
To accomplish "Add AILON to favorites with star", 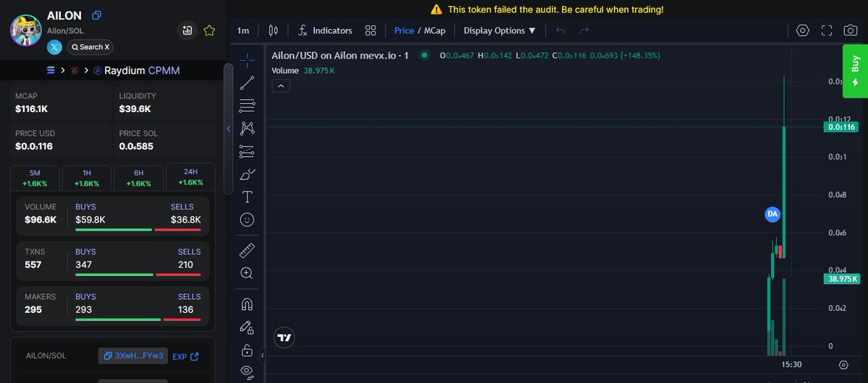I will [x=209, y=30].
